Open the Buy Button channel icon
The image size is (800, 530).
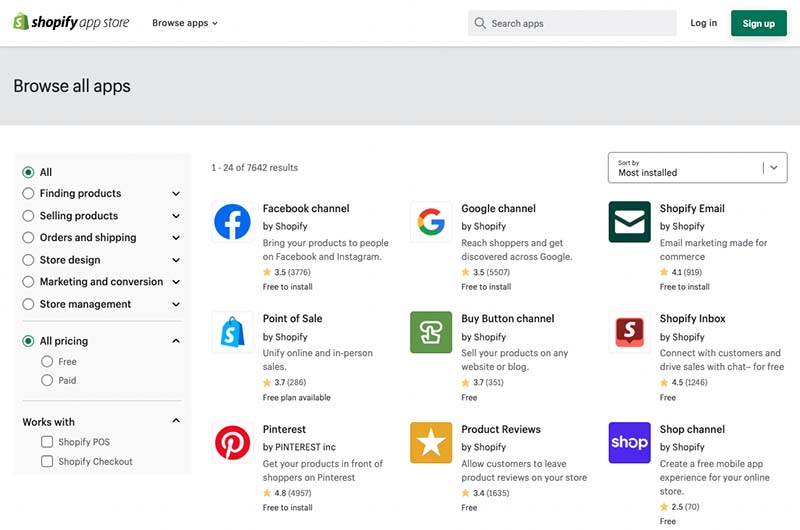point(431,332)
